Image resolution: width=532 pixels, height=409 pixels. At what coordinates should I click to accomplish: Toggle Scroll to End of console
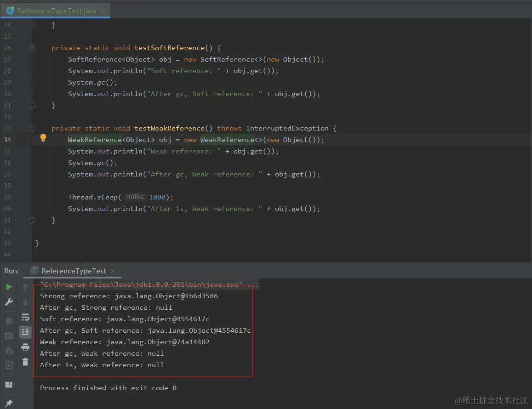tap(25, 332)
